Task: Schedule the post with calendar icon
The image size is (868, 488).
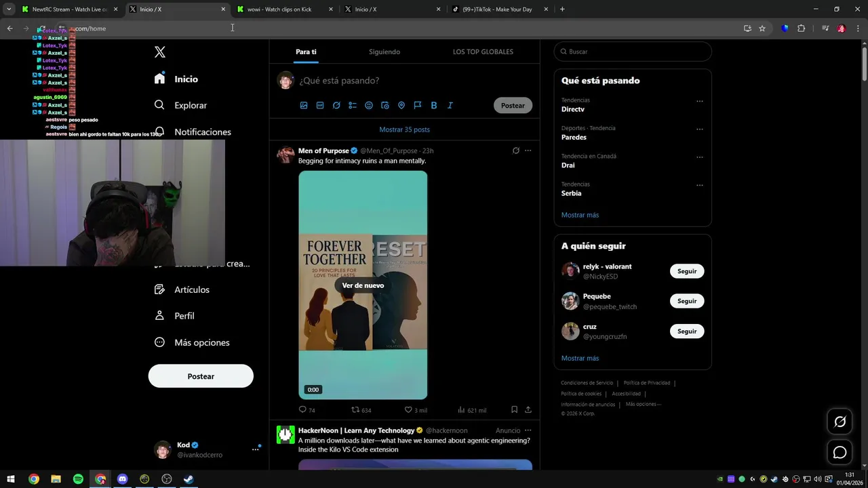Action: pyautogui.click(x=385, y=105)
